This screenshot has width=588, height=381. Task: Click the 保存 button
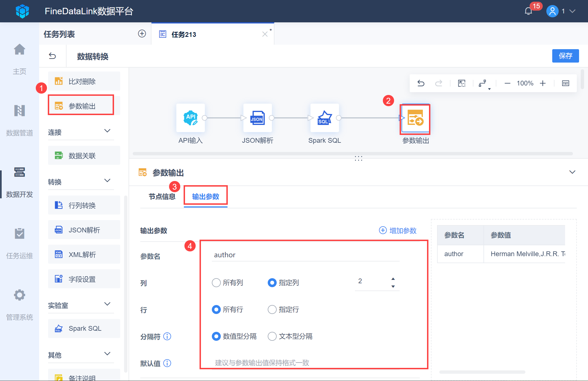[x=565, y=56]
